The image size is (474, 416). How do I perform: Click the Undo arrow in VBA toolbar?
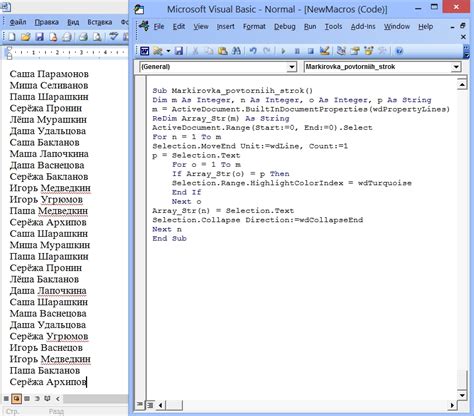[x=253, y=51]
